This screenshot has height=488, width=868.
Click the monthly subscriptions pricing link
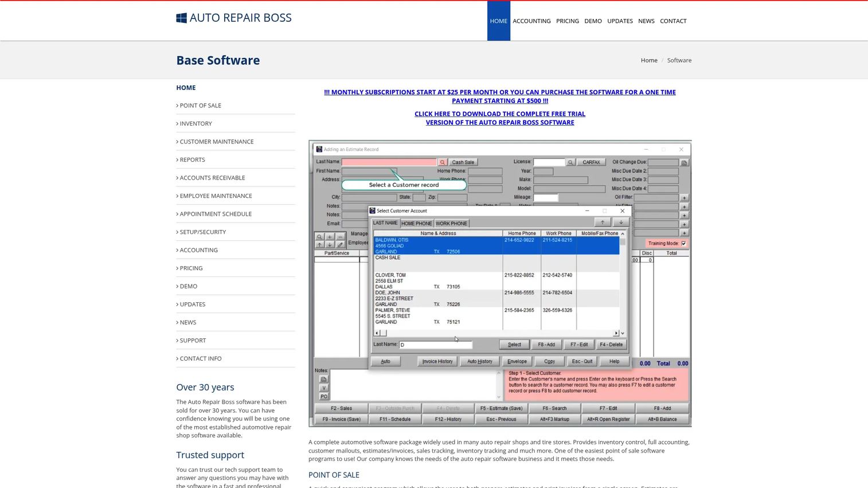point(500,96)
